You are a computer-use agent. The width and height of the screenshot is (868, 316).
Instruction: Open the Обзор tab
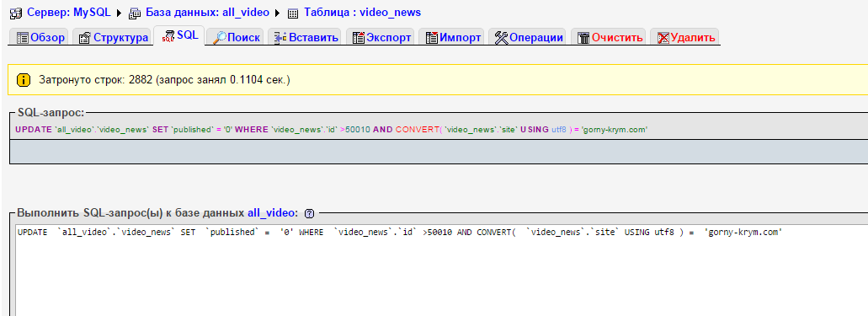[x=39, y=37]
